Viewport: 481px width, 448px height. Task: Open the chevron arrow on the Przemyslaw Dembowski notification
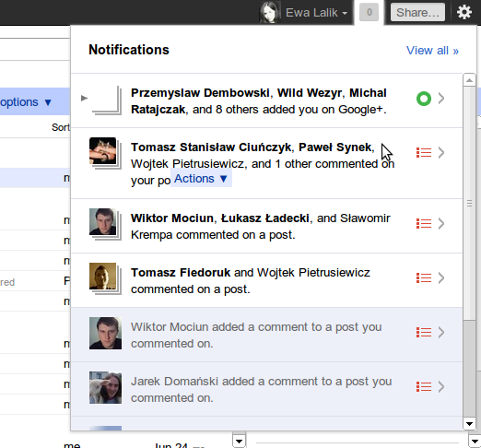click(x=441, y=99)
